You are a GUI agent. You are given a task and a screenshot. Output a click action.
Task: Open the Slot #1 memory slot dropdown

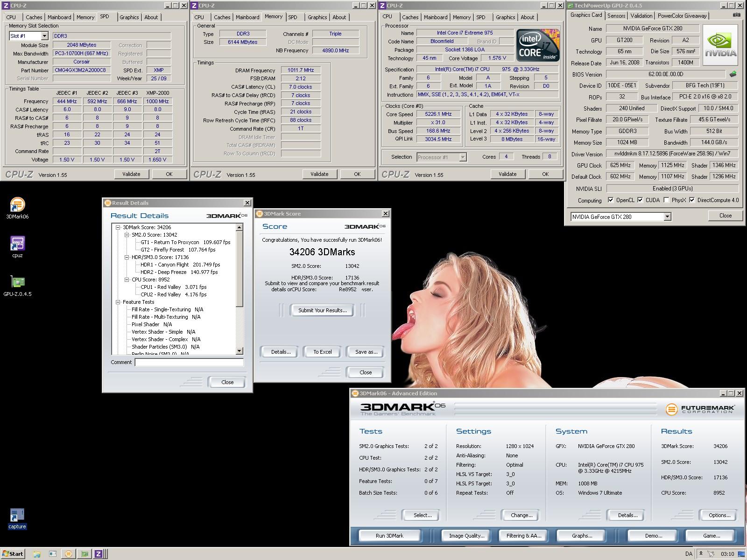coord(44,36)
